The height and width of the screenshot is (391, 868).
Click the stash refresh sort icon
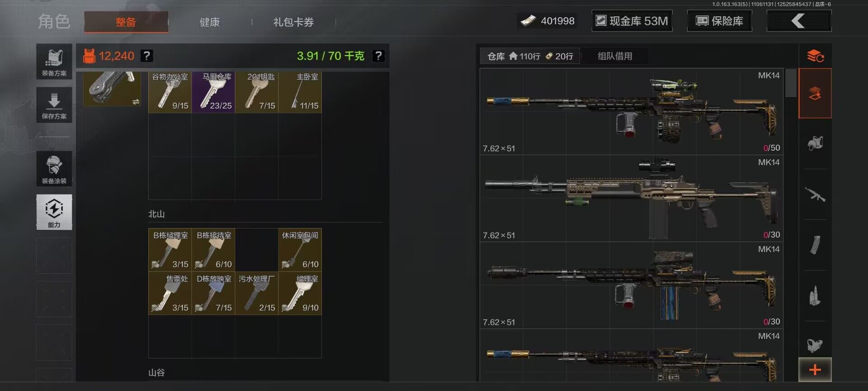click(x=815, y=56)
